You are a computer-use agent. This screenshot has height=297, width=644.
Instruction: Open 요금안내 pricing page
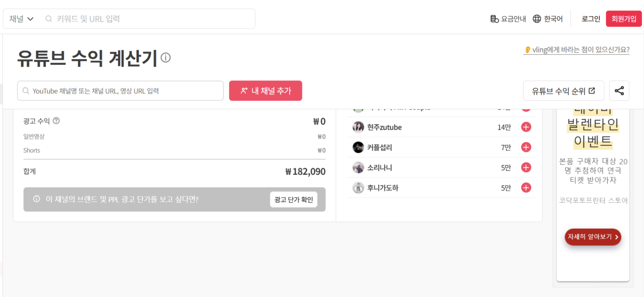point(508,19)
